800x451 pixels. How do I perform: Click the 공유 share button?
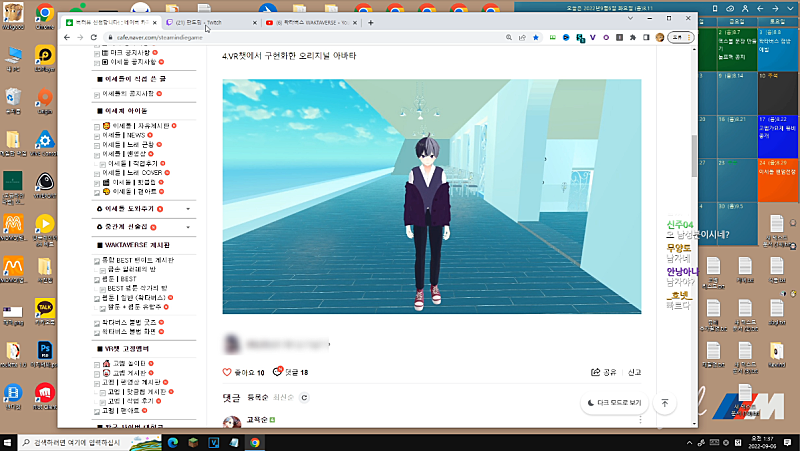(x=604, y=372)
